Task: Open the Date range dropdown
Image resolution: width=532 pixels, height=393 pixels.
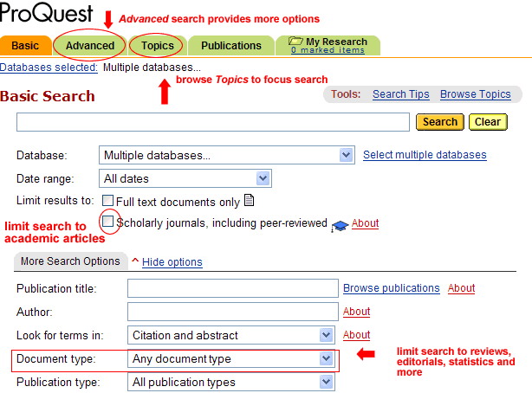Action: tap(185, 178)
